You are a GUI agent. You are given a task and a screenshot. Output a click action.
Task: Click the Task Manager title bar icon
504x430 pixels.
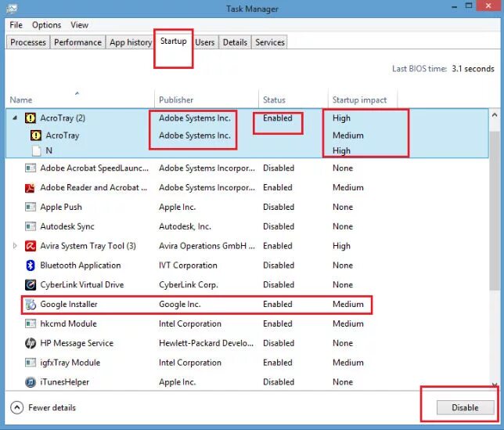coord(12,9)
